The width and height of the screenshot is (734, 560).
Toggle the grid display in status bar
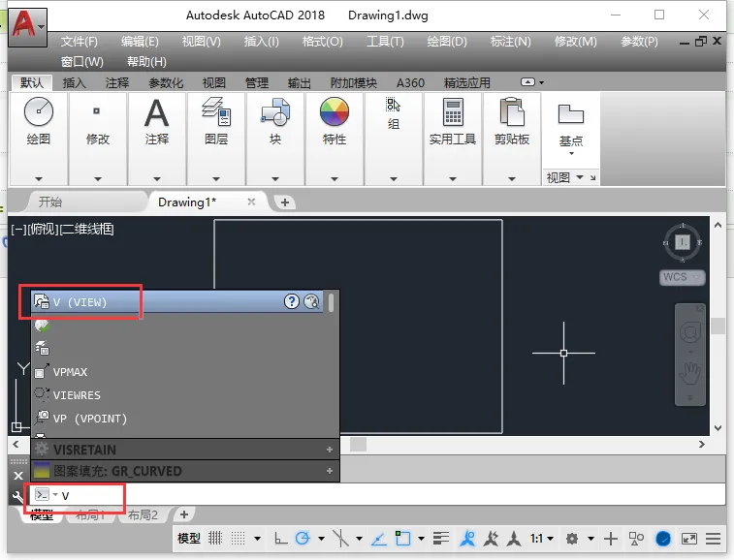point(215,539)
